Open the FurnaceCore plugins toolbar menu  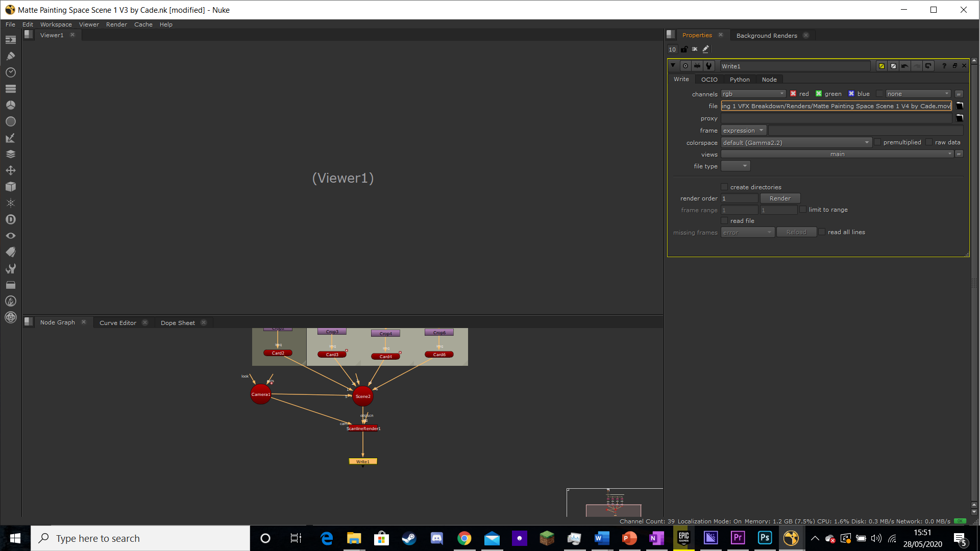pyautogui.click(x=11, y=301)
